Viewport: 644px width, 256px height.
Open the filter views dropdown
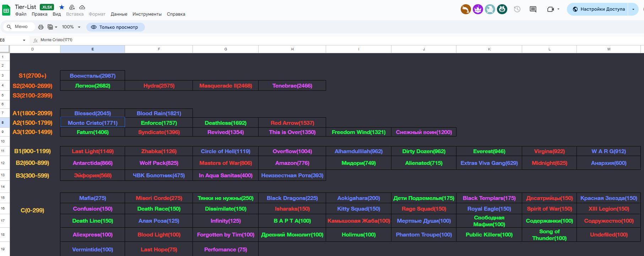pyautogui.click(x=52, y=27)
